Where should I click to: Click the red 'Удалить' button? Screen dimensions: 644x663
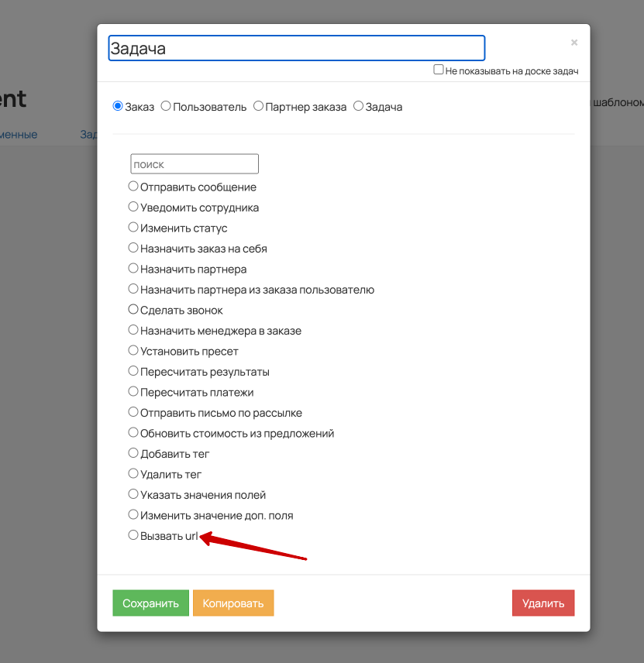tap(543, 603)
